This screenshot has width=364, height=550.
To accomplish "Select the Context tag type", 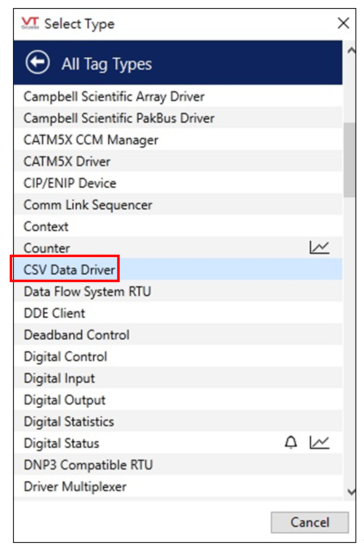I will tap(178, 226).
